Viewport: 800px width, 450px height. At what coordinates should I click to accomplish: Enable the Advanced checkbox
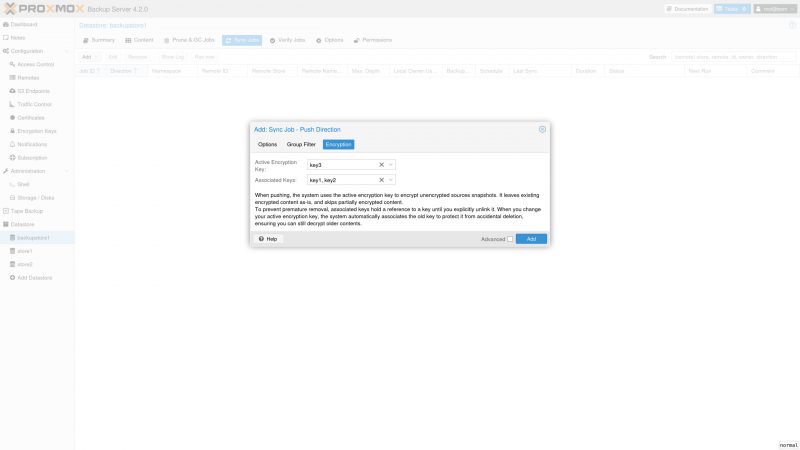[x=510, y=239]
